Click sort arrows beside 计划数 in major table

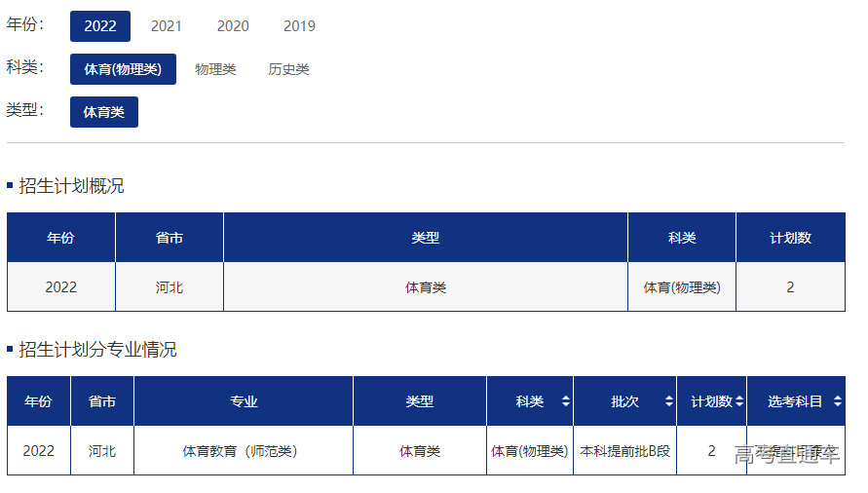pyautogui.click(x=739, y=401)
